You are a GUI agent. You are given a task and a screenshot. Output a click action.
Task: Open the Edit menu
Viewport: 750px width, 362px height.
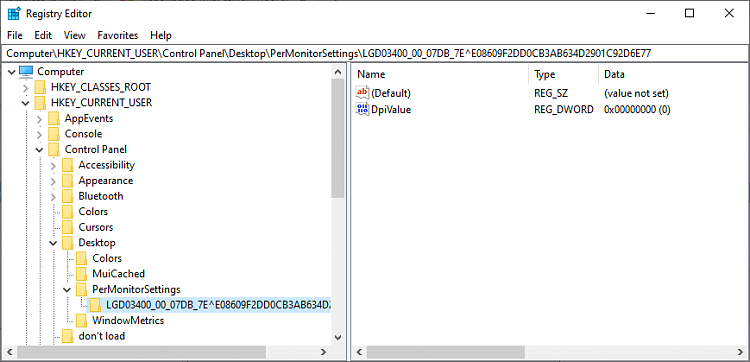click(x=43, y=35)
